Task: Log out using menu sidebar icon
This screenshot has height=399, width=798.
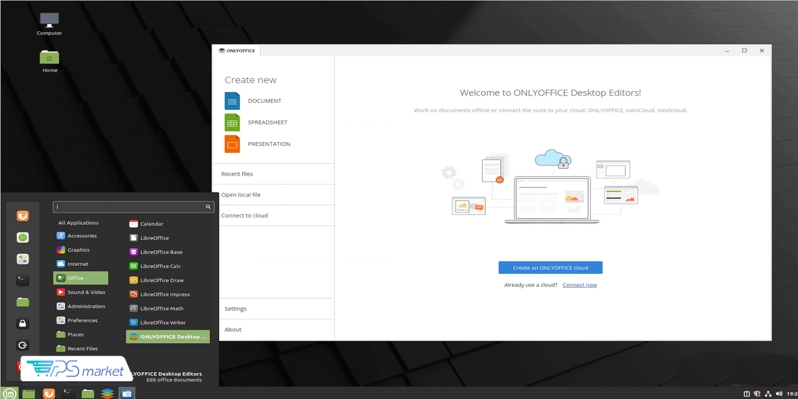Action: [x=22, y=346]
